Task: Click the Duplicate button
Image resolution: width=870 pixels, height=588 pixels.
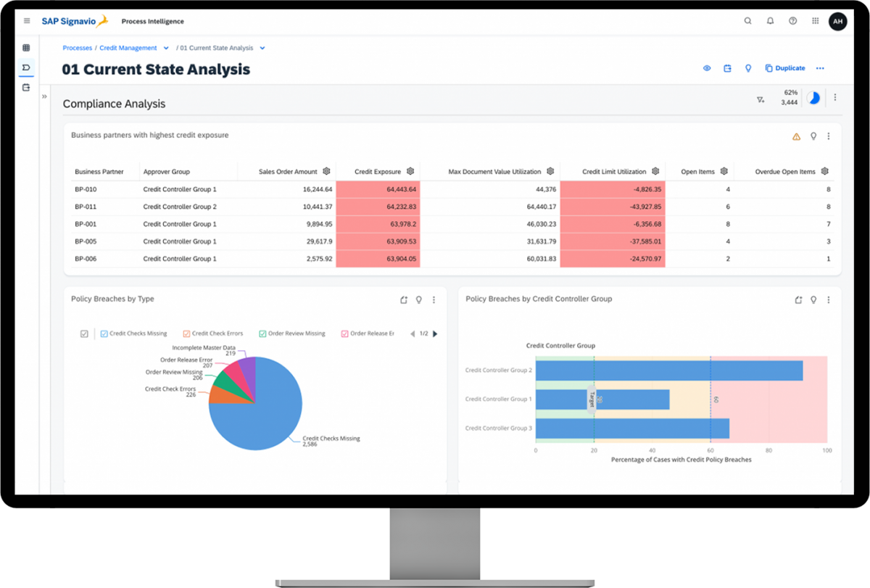Action: (x=785, y=67)
